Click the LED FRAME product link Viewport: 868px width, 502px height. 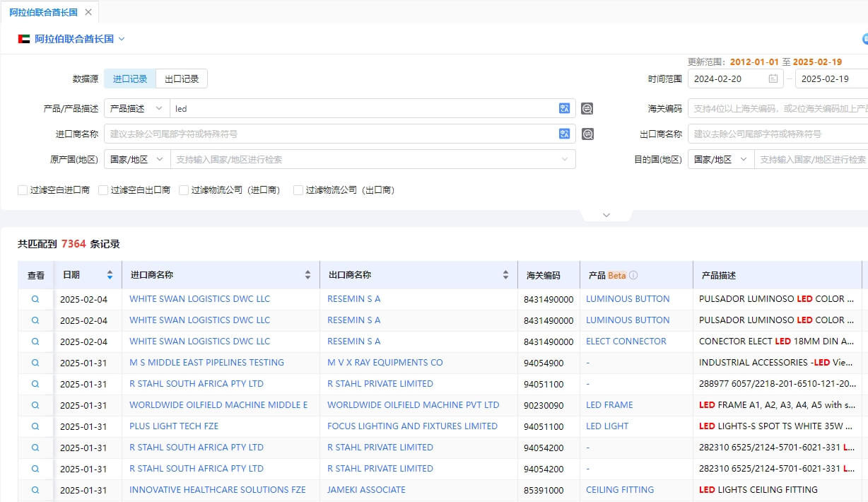(609, 405)
